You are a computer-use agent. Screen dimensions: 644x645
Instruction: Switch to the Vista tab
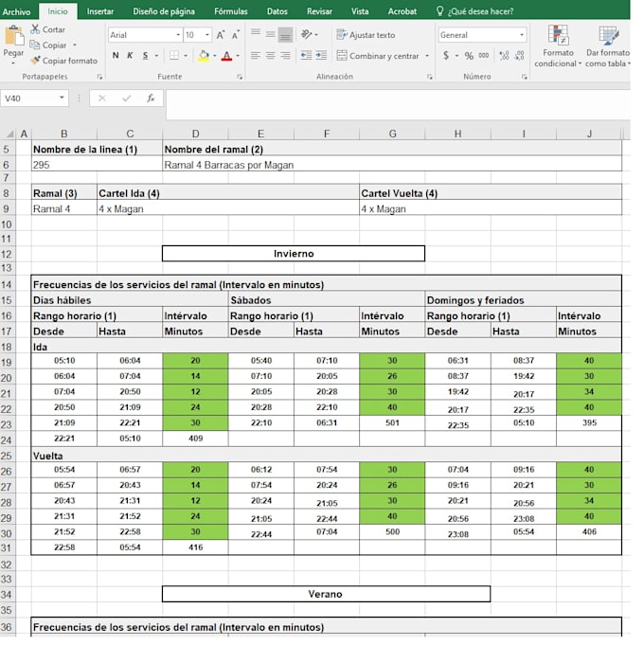pyautogui.click(x=360, y=11)
